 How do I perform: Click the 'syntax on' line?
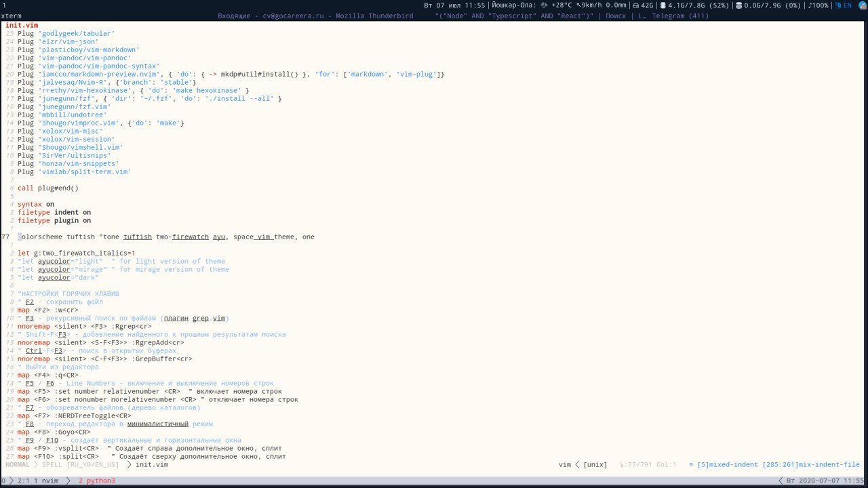point(36,204)
